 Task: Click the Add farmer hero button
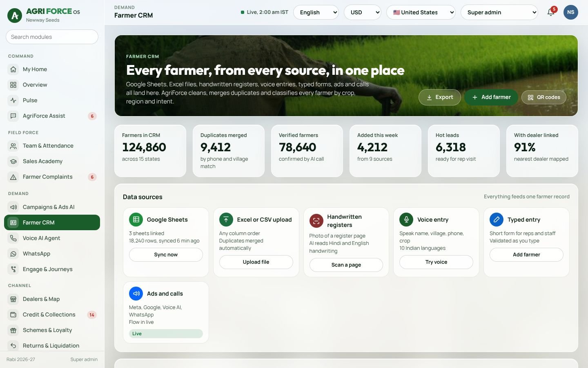pos(491,97)
